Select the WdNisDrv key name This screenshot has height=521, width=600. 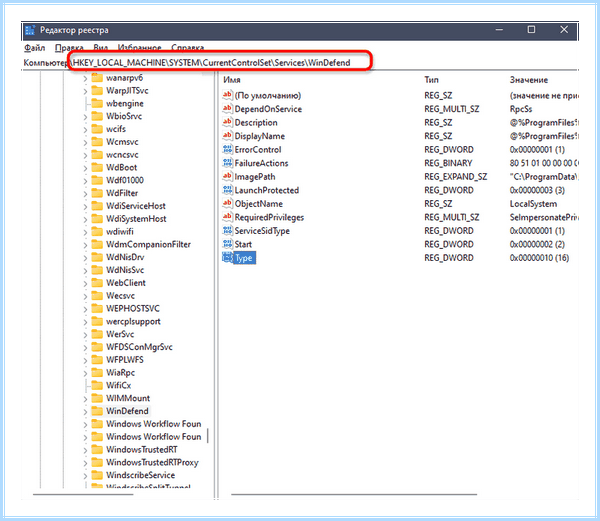[125, 257]
